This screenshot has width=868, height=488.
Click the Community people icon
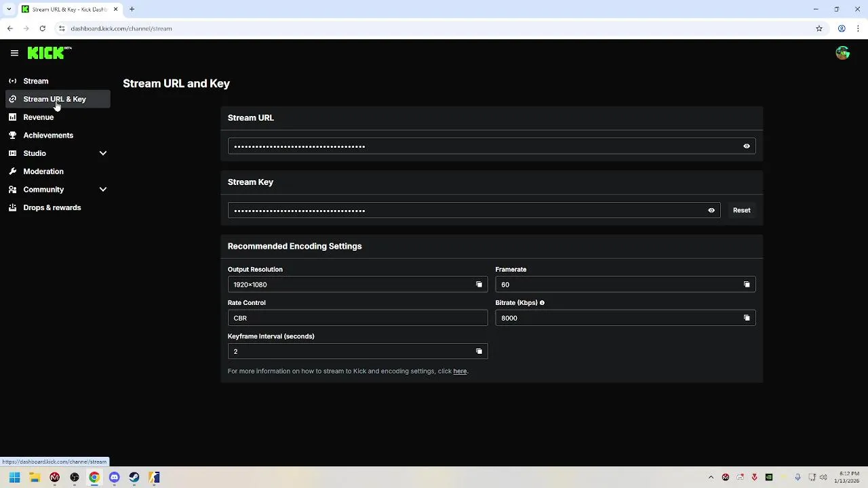[12, 190]
